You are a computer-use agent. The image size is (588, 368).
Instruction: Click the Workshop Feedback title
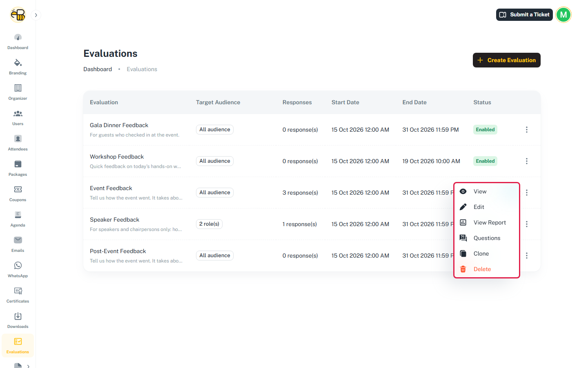tap(117, 157)
